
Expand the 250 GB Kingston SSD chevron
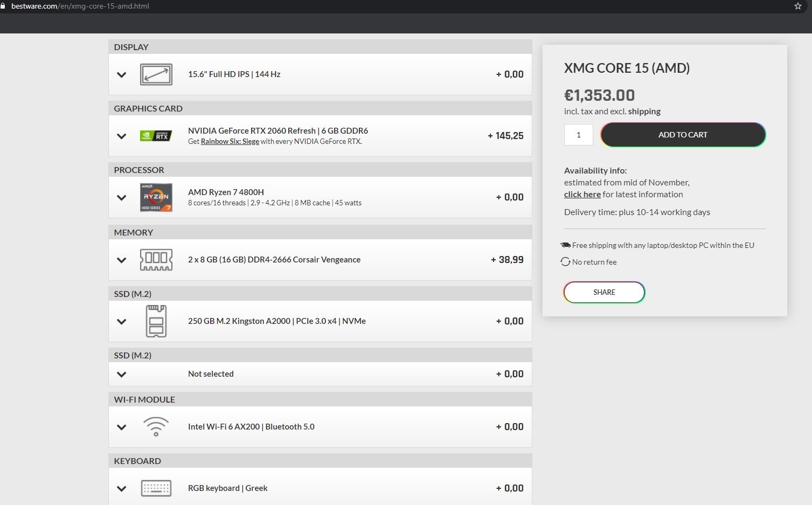tap(122, 322)
